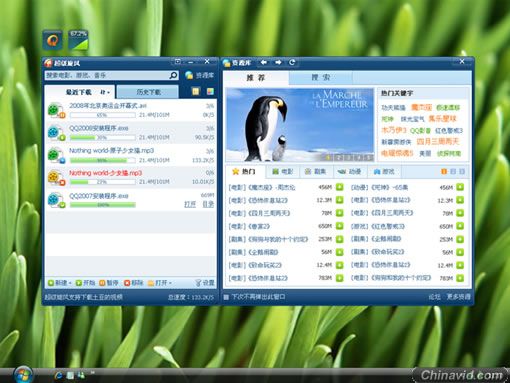Click inside the search movies input field
This screenshot has width=510, height=383.
(x=107, y=75)
